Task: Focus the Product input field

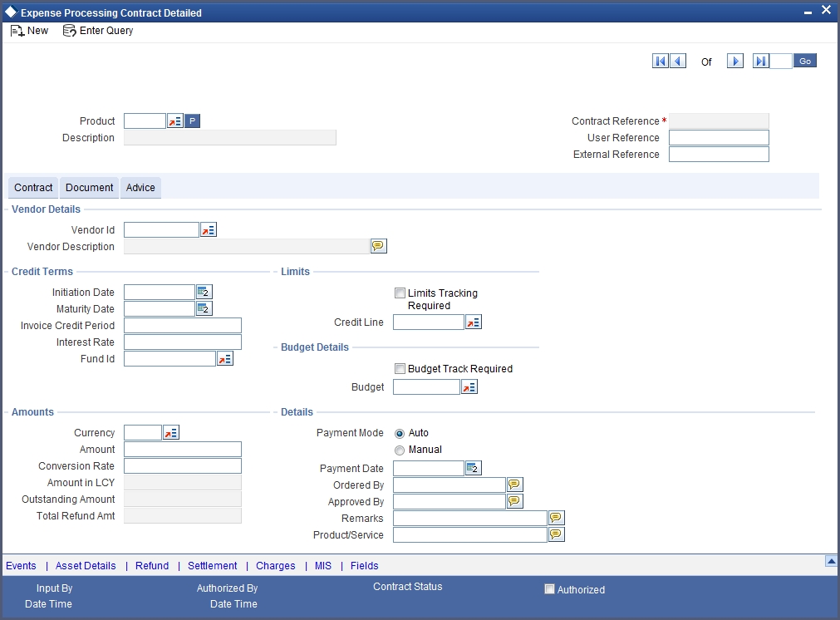Action: click(145, 121)
